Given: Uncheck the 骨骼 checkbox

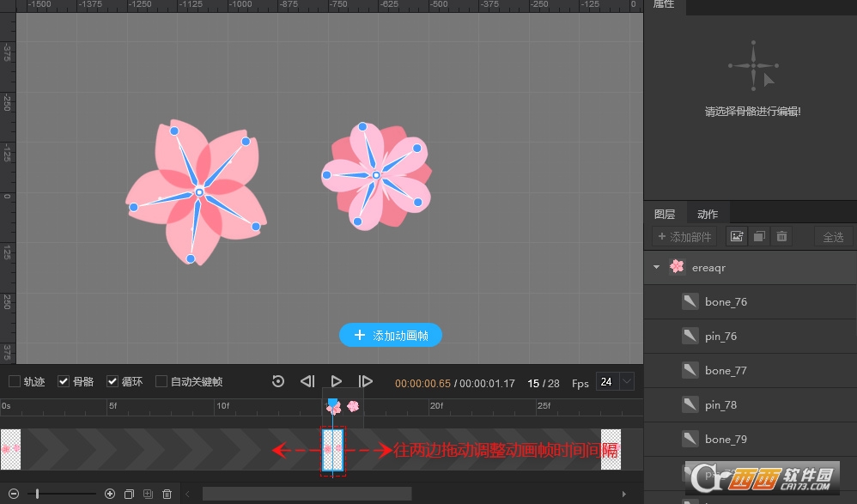Looking at the screenshot, I should 64,381.
